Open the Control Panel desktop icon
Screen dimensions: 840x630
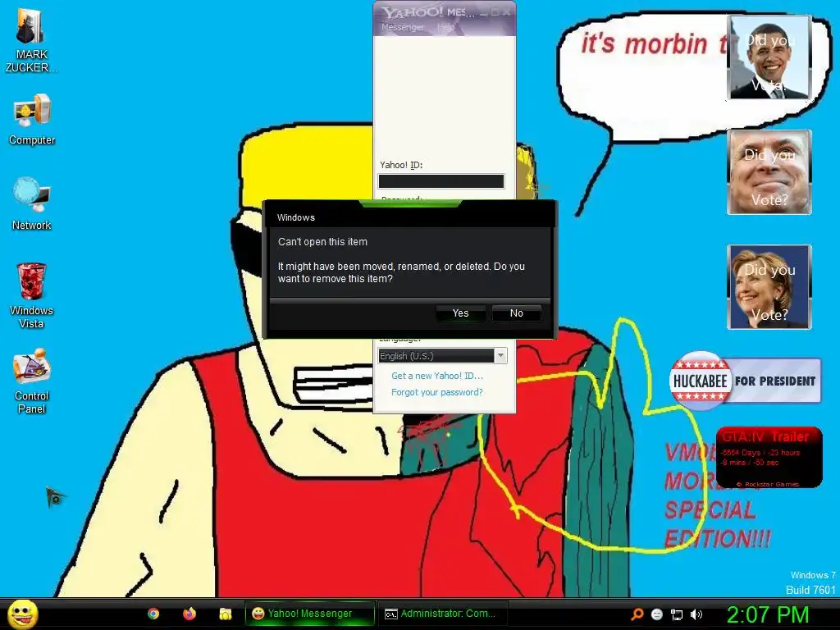click(x=31, y=381)
